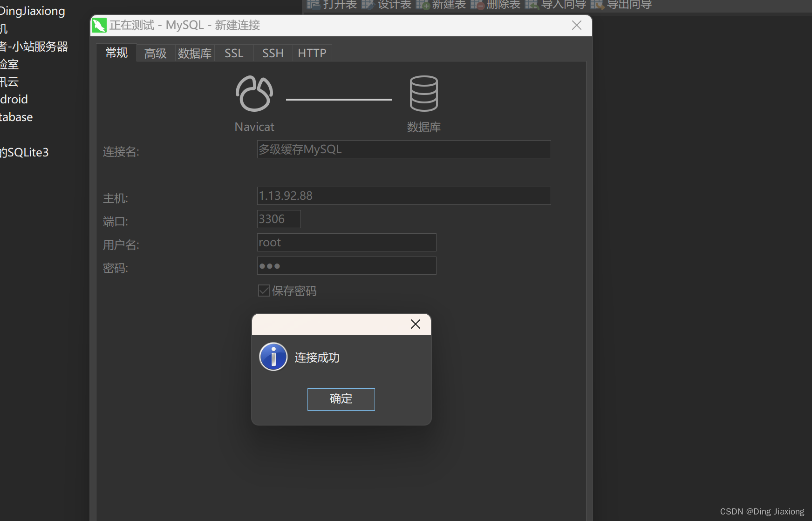Select the 小站服务器 connection in sidebar
812x521 pixels.
point(34,47)
